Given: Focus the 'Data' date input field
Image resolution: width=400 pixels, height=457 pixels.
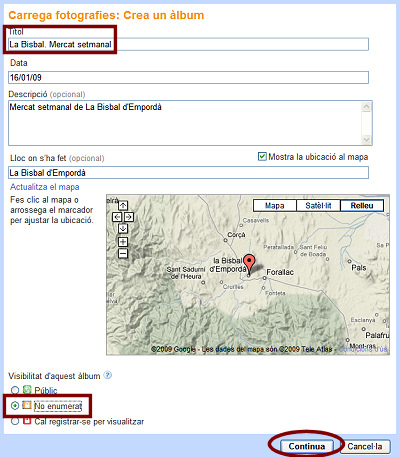Looking at the screenshot, I should click(188, 77).
